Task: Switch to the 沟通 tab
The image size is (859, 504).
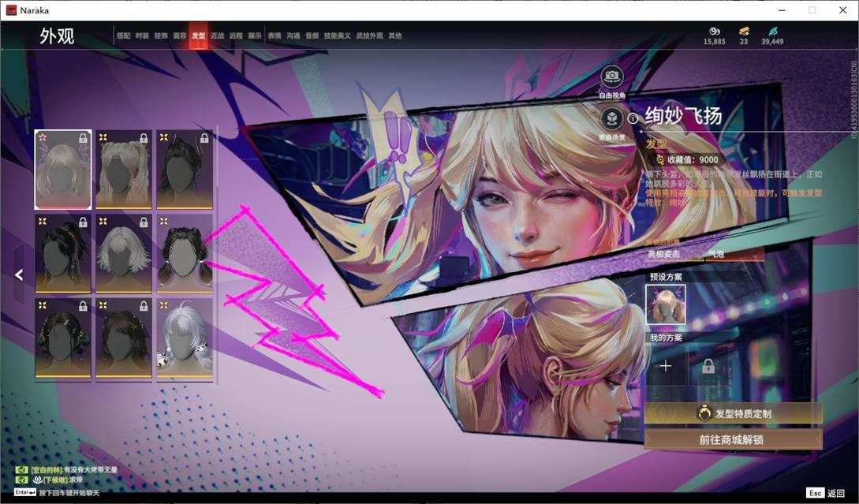Action: [293, 35]
